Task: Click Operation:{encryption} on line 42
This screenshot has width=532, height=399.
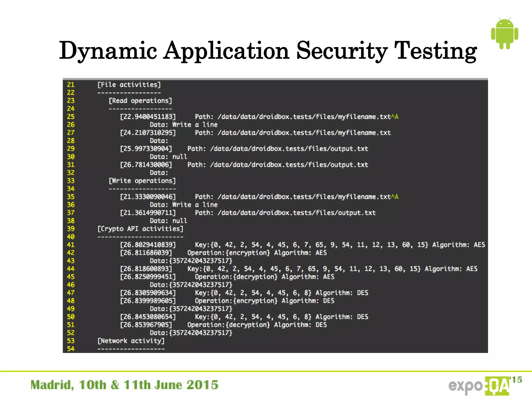Action: point(229,253)
